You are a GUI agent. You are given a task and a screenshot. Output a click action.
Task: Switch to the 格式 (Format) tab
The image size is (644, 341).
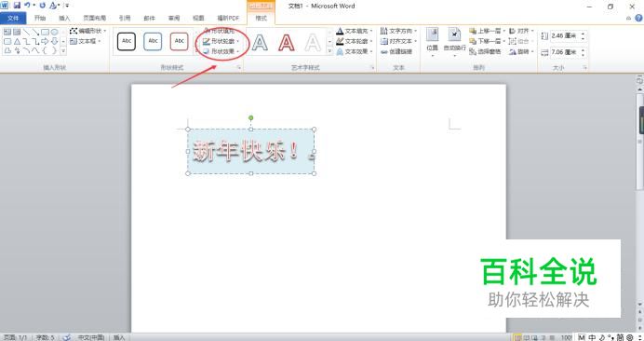pyautogui.click(x=261, y=18)
